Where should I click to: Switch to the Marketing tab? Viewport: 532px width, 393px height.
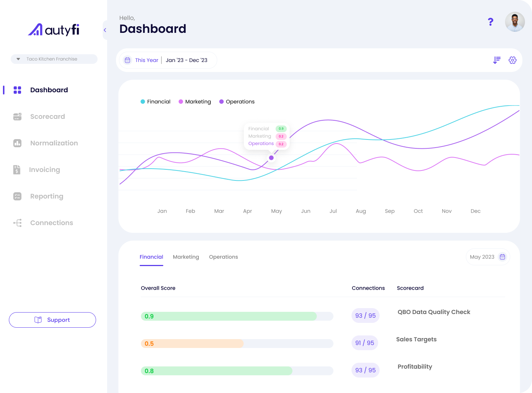tap(186, 257)
